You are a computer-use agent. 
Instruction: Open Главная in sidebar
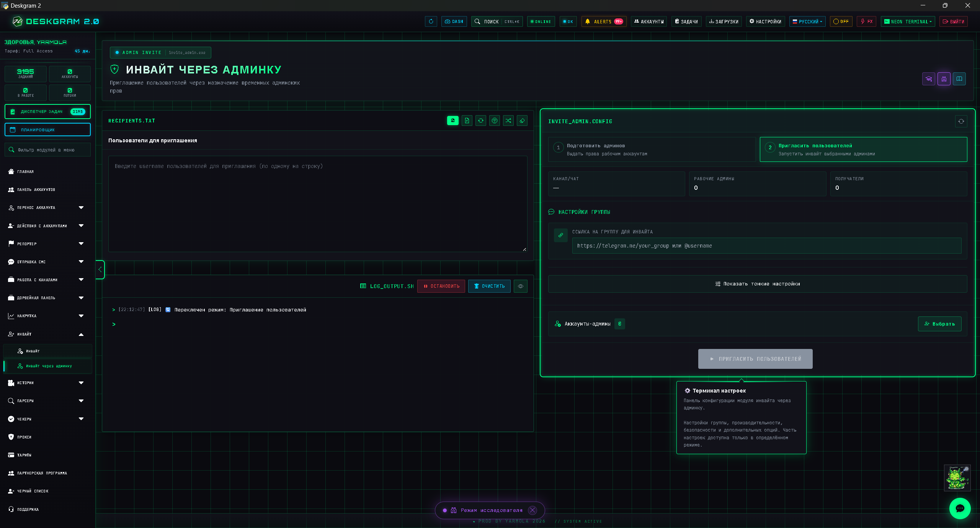pos(48,171)
